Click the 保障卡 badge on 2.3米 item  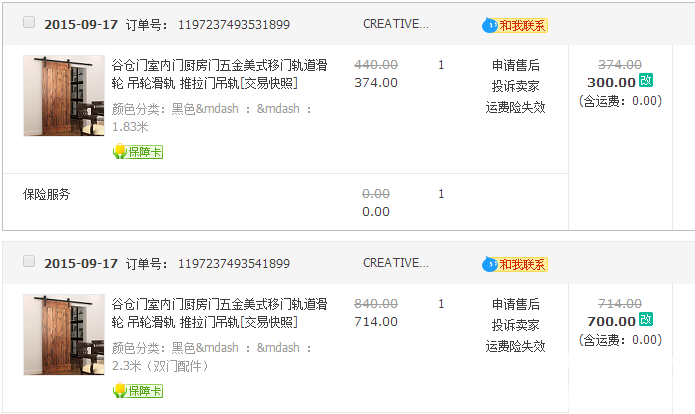[x=138, y=391]
